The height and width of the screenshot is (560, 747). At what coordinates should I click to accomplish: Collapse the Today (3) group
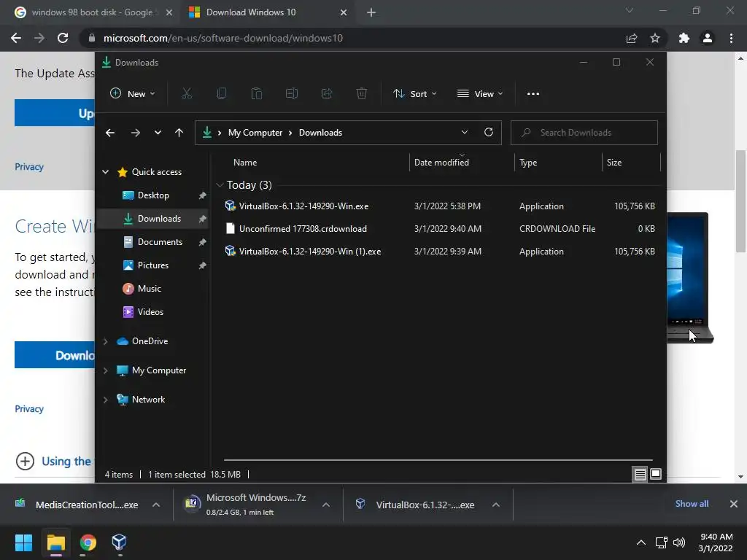[x=220, y=184]
